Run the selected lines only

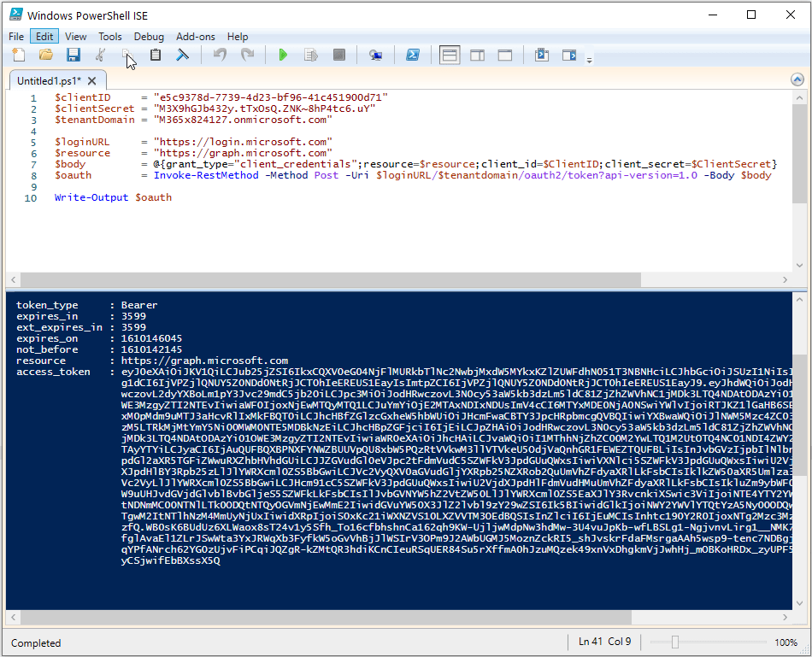point(310,54)
